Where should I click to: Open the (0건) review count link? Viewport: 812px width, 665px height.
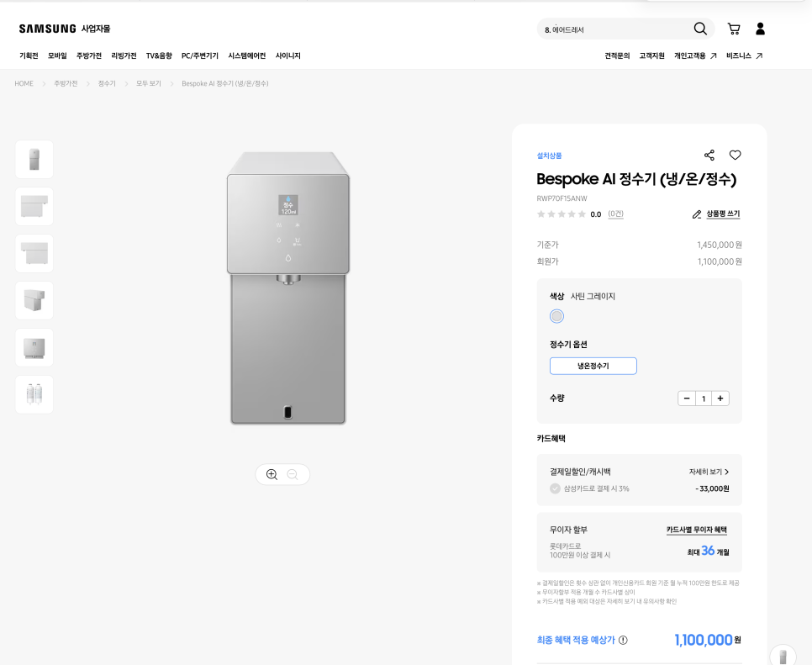(x=615, y=214)
